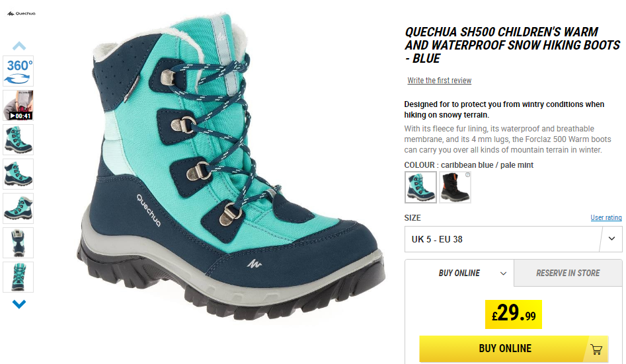Play the 00:41 product video thumbnail
Screen dimensions: 626x364
[19, 106]
